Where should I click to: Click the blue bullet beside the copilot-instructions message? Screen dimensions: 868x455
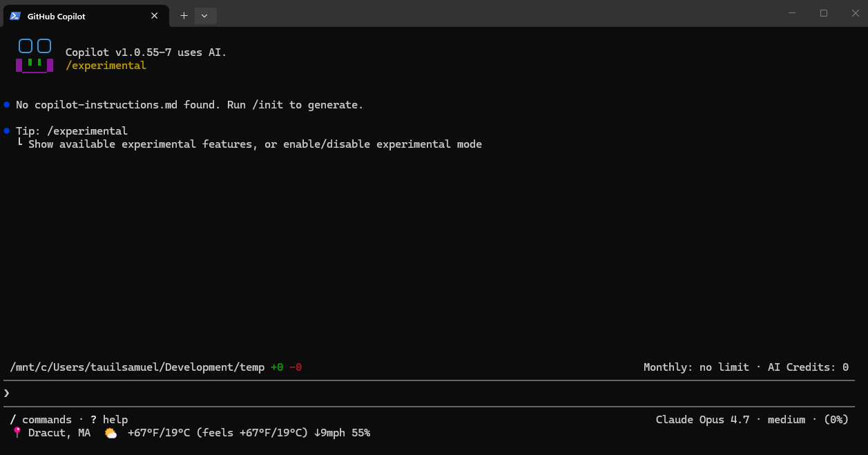(7, 105)
